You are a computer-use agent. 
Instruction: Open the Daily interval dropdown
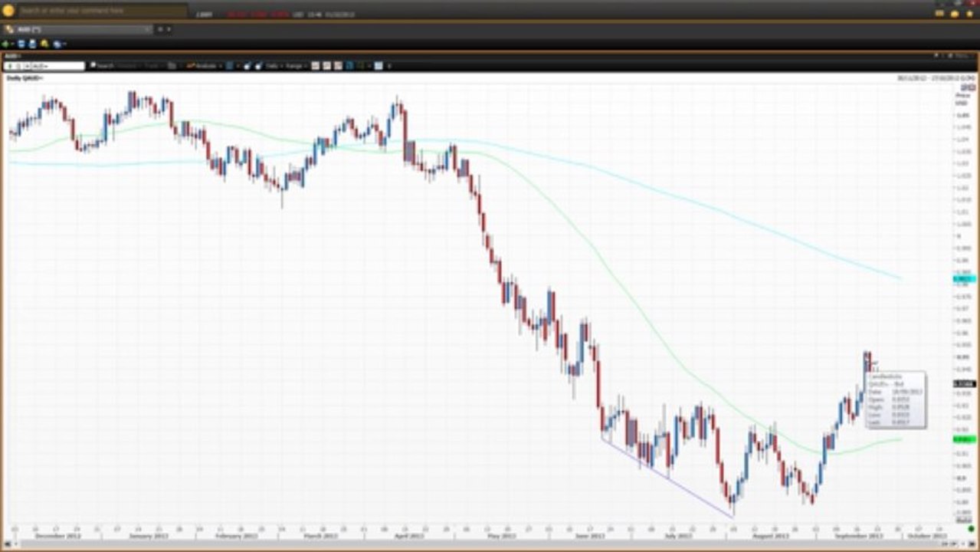click(x=273, y=66)
